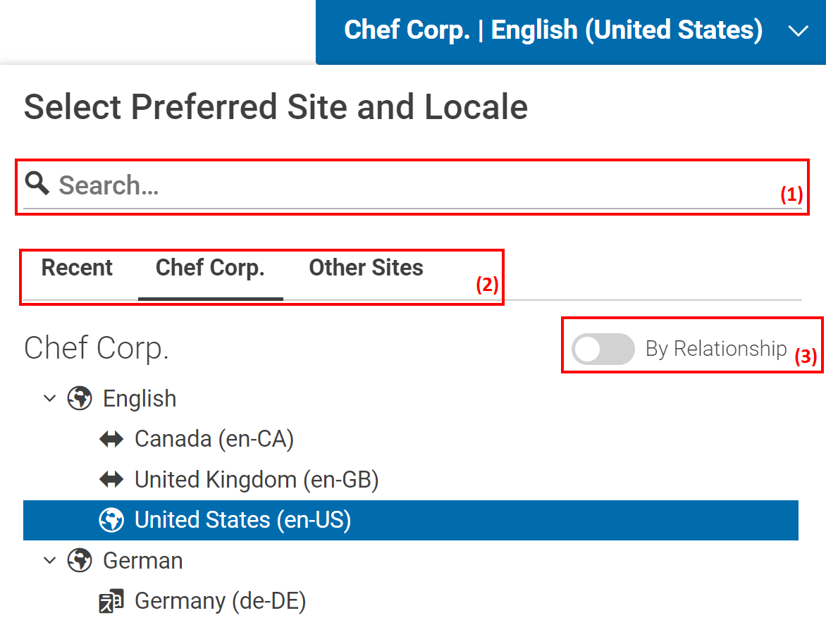826x644 pixels.
Task: Select Canada (en-CA) locale
Action: [214, 440]
